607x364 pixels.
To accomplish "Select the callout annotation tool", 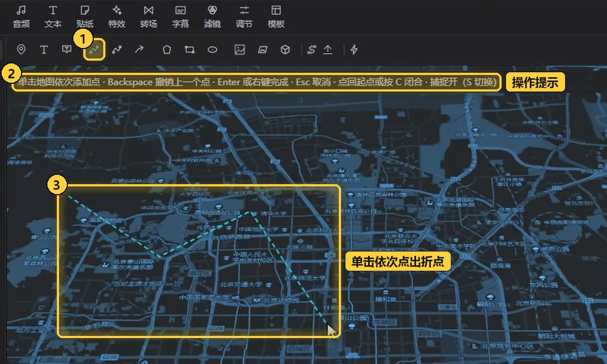I will pos(67,50).
